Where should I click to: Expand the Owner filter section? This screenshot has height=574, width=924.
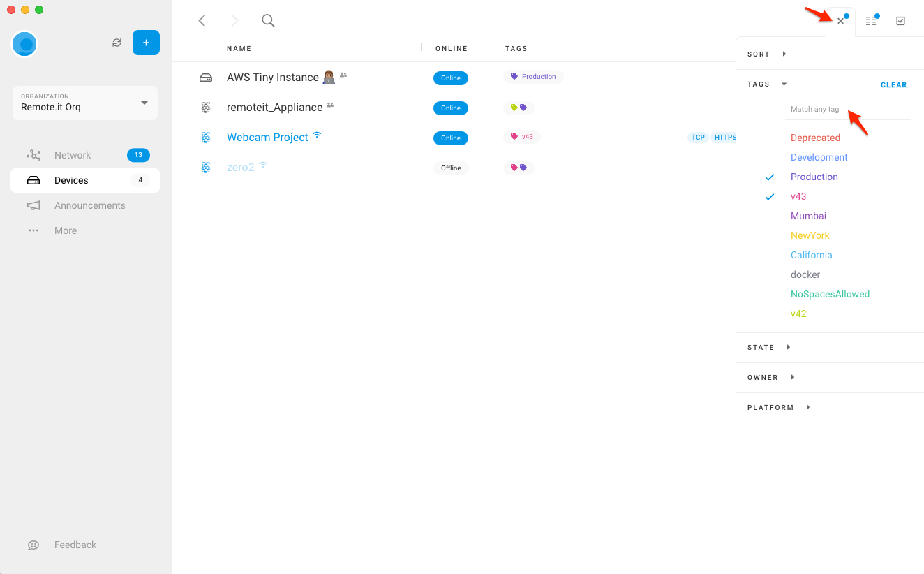point(771,377)
